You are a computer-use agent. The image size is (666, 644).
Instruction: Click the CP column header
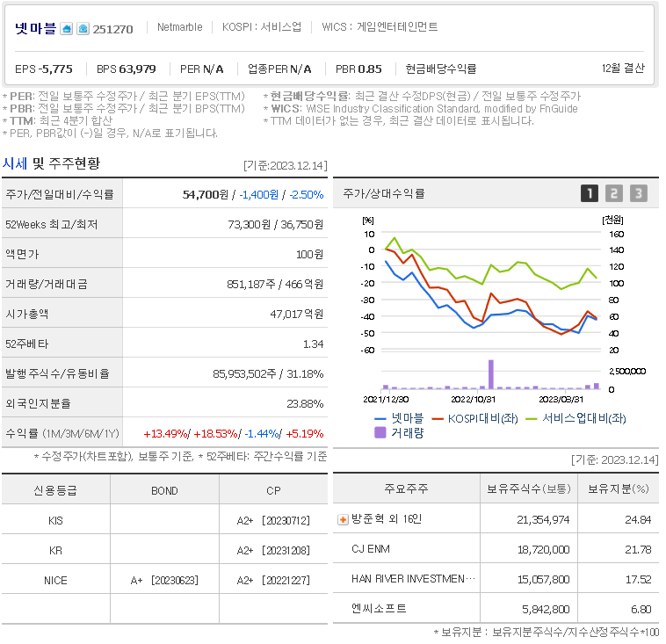(273, 491)
